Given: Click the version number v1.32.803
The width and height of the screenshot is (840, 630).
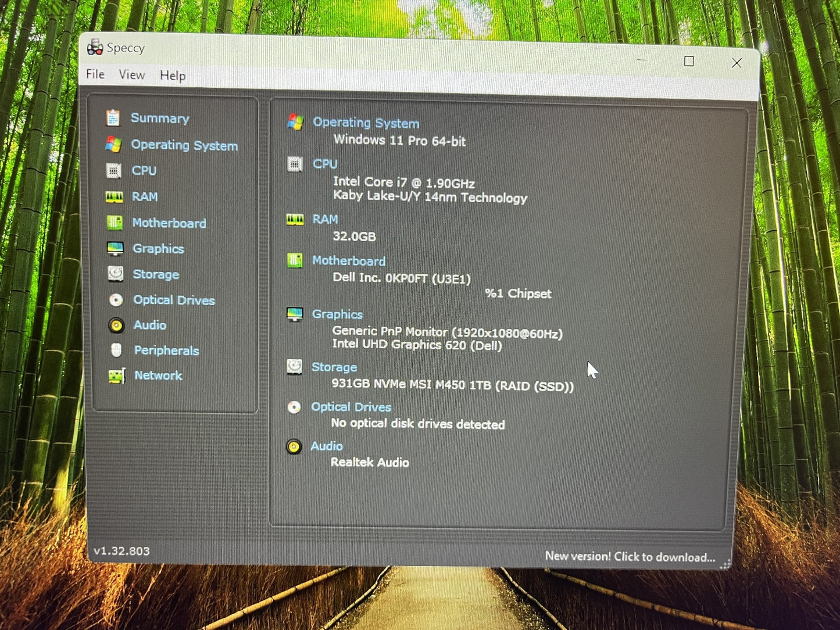Looking at the screenshot, I should tap(121, 551).
